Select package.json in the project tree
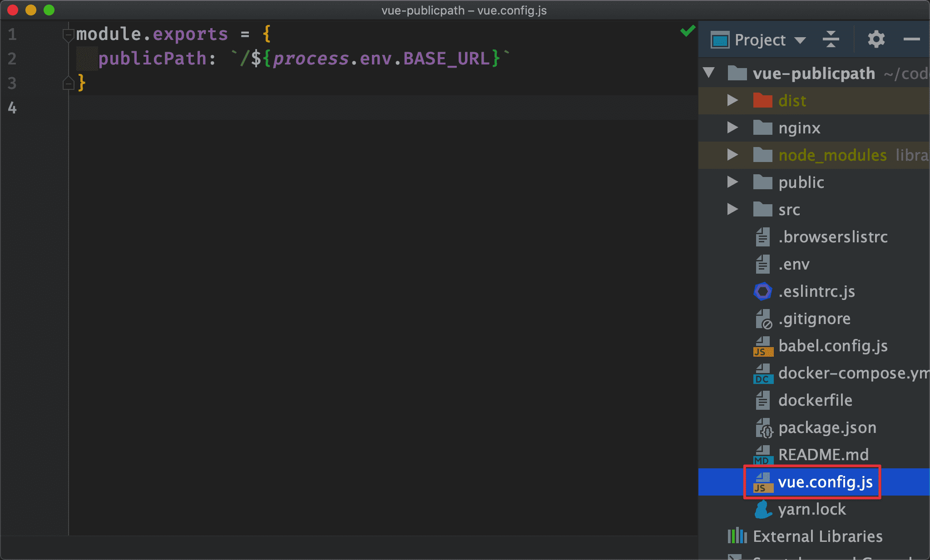Screen dimensions: 930x560 tap(827, 428)
